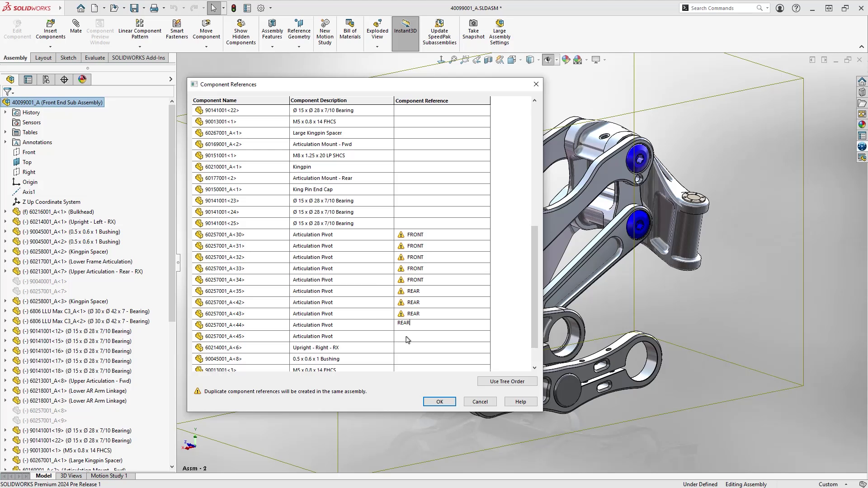Open DisplayManager color wheel tab
This screenshot has height=488, width=868.
click(x=82, y=80)
